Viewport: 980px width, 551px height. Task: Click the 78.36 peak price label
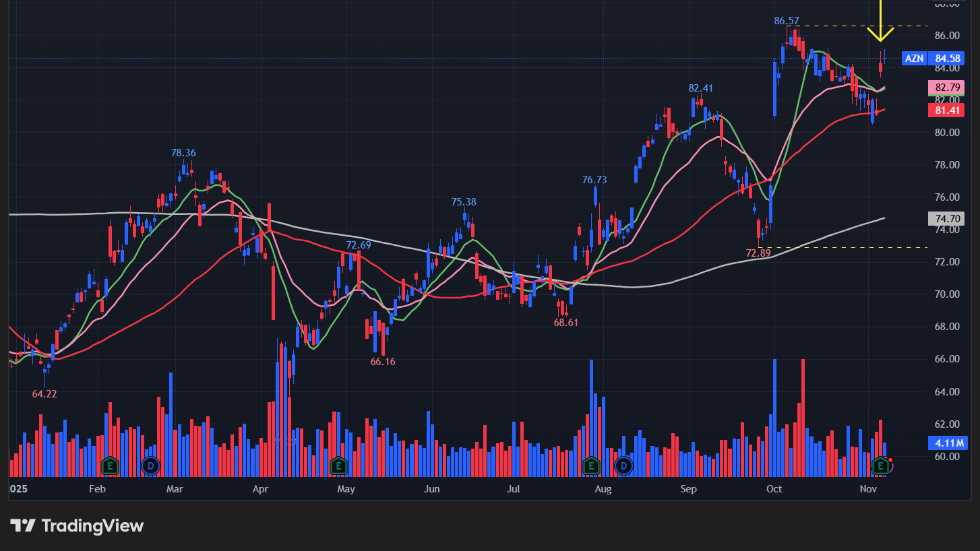[x=183, y=153]
